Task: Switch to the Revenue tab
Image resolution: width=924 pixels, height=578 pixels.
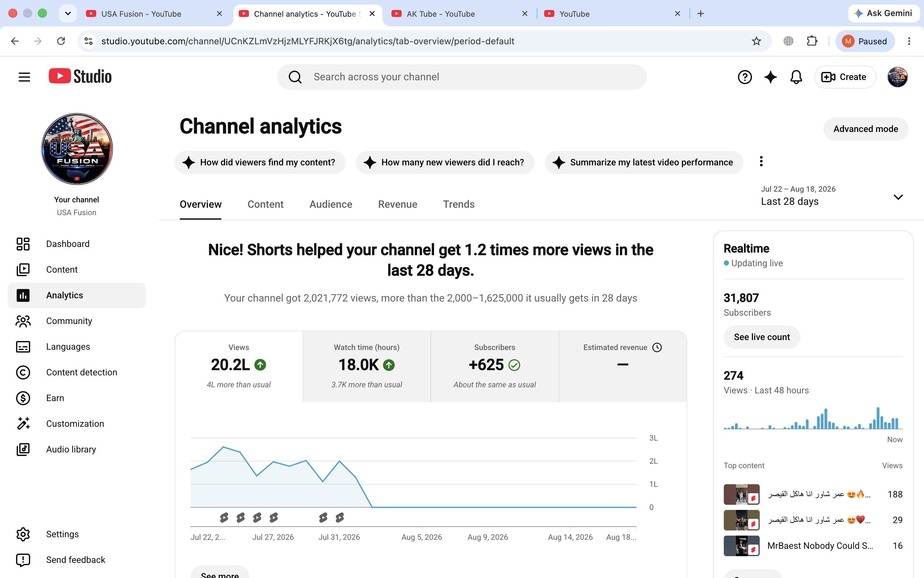Action: tap(398, 205)
